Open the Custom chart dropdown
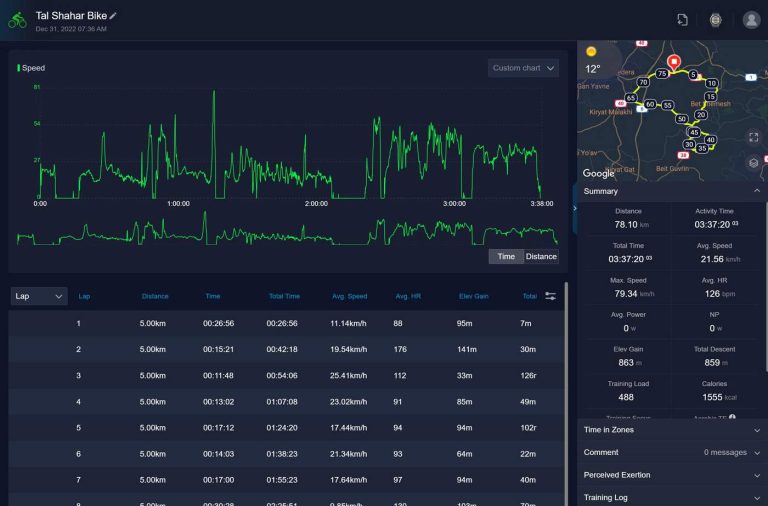768x506 pixels. (523, 68)
